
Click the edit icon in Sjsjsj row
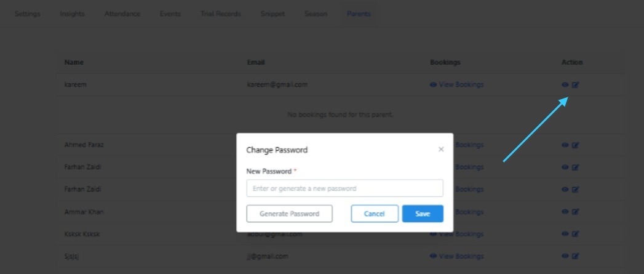click(x=575, y=256)
